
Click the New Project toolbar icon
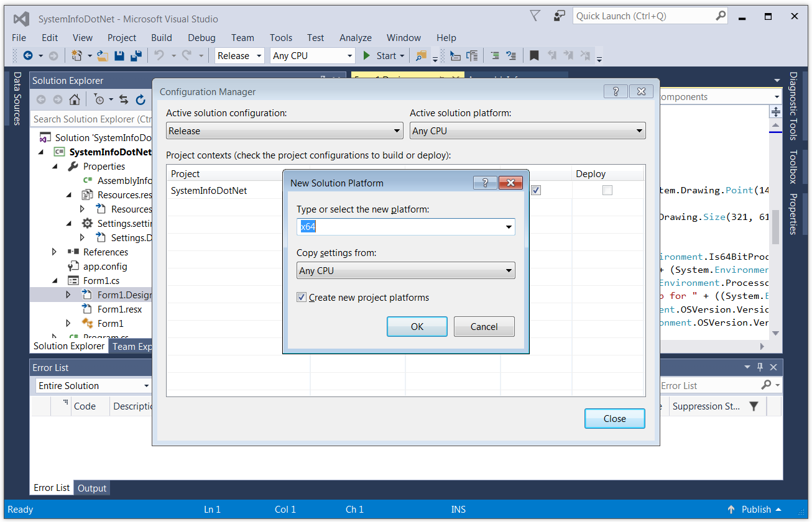point(76,56)
